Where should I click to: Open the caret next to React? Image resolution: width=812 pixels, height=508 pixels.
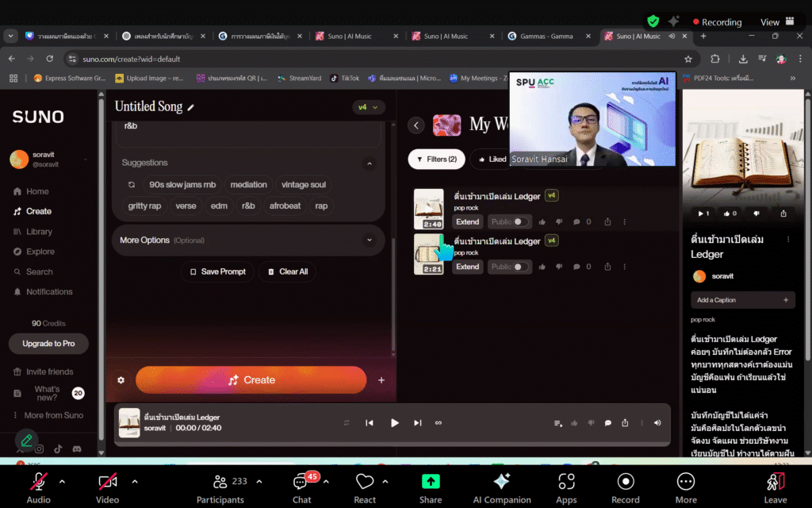point(385,482)
